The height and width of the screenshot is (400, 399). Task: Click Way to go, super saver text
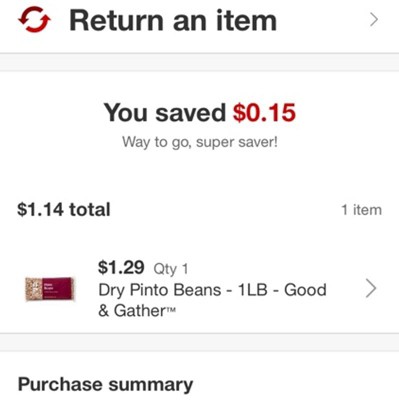pyautogui.click(x=200, y=142)
